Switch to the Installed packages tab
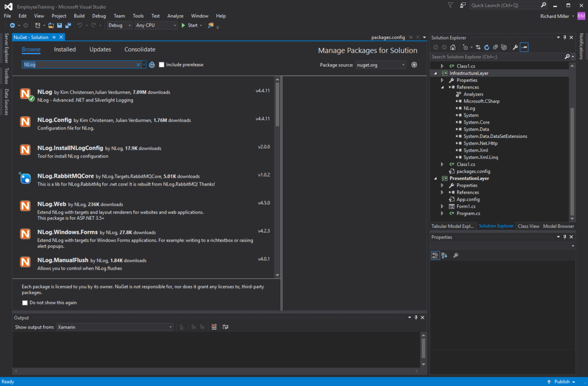This screenshot has width=588, height=386. click(x=65, y=50)
